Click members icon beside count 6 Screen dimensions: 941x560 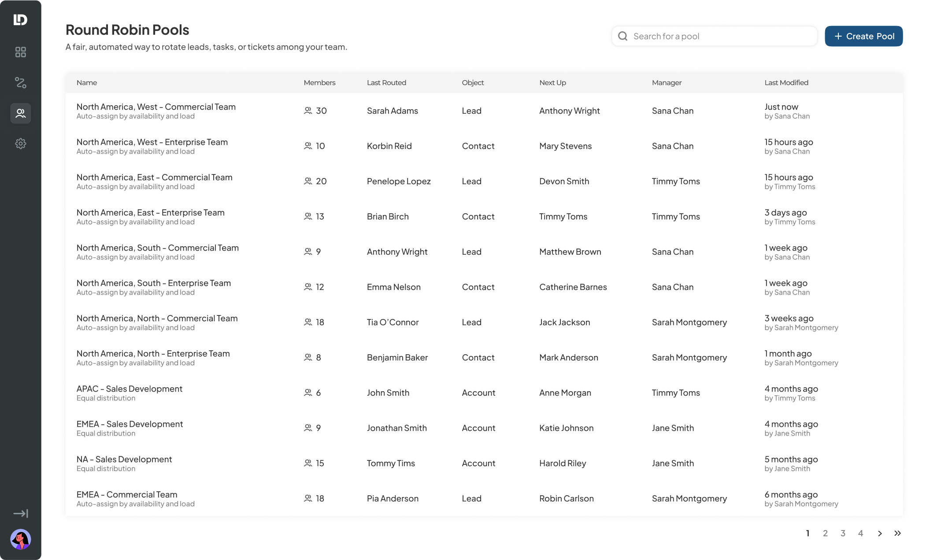coord(308,393)
